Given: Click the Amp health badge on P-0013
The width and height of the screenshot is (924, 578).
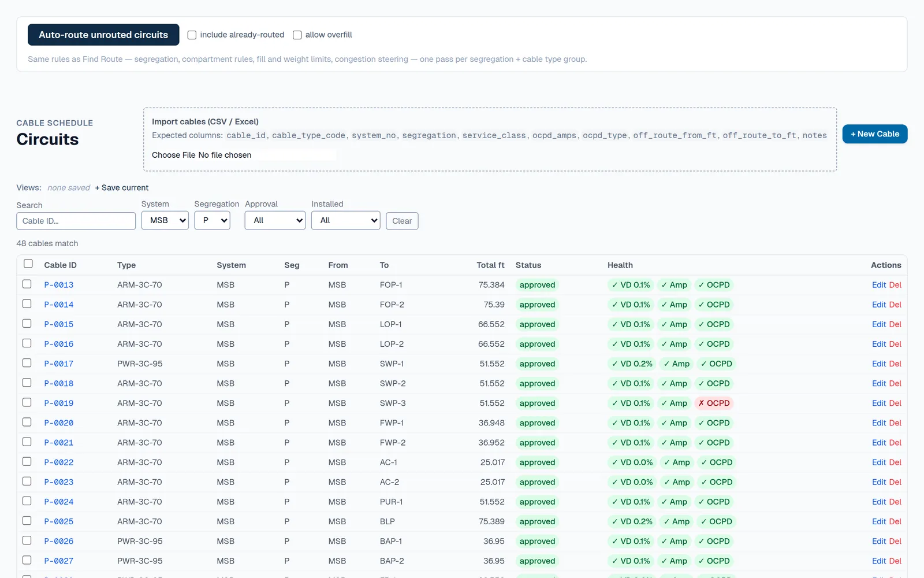Looking at the screenshot, I should coord(674,285).
